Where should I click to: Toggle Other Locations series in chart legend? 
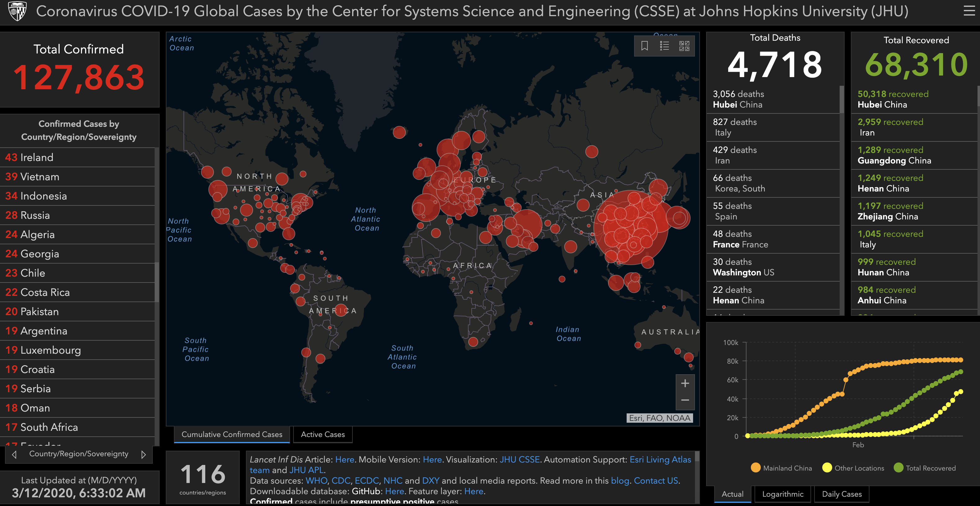pos(853,468)
